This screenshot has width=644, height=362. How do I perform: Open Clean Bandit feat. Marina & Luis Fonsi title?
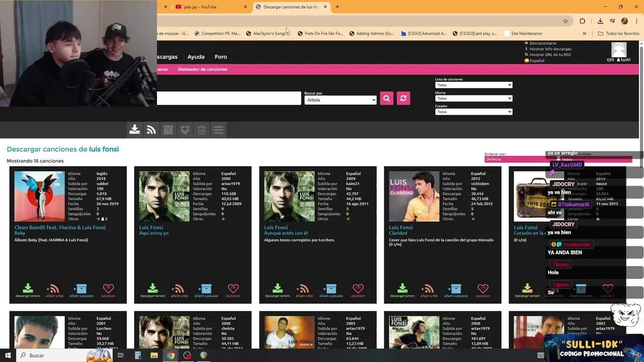tap(60, 227)
